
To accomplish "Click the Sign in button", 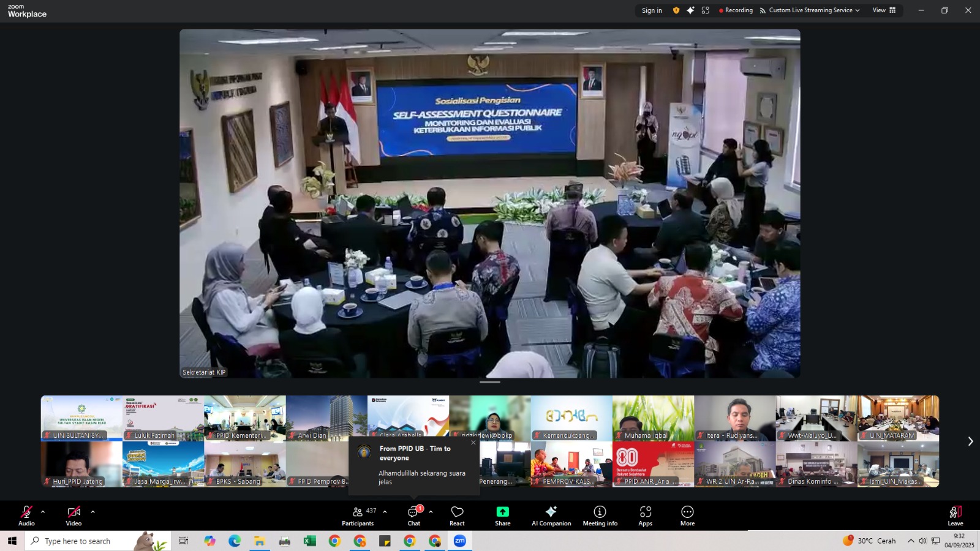I will pos(652,10).
